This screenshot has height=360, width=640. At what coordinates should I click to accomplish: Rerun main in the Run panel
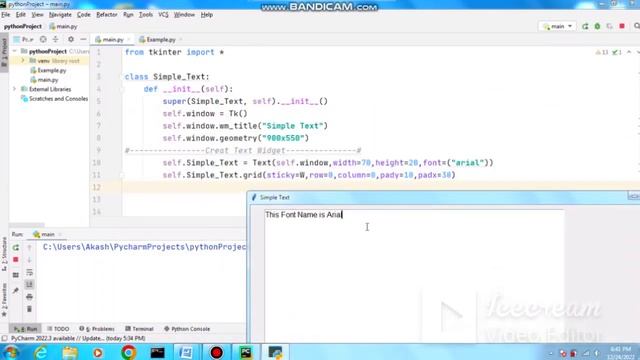pos(16,247)
